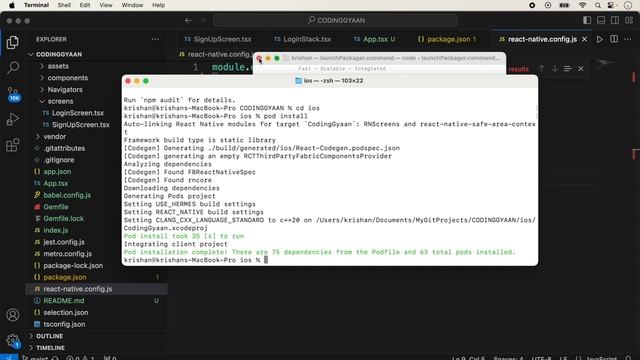Open the Edit menu
Screen dimensions: 640x360
pos(85,5)
